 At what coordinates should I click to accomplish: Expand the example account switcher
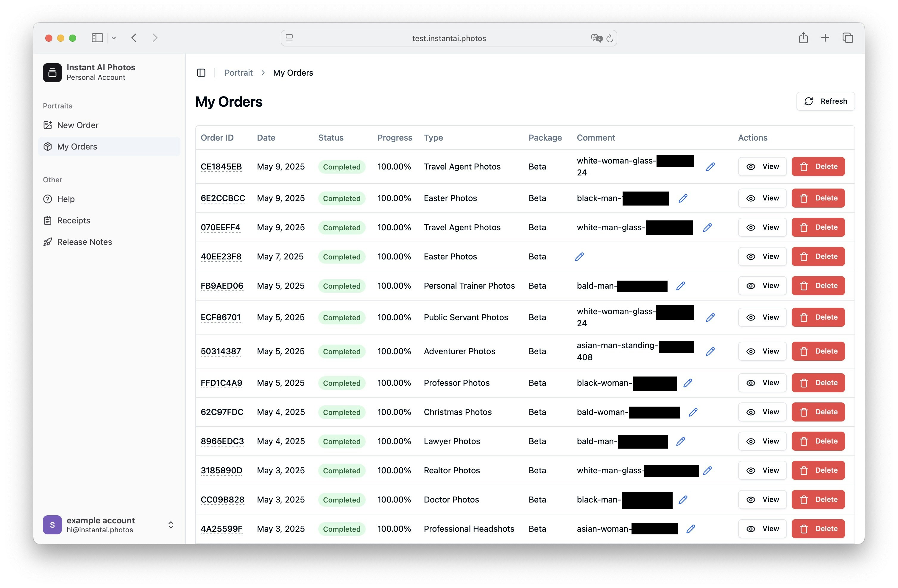click(171, 525)
